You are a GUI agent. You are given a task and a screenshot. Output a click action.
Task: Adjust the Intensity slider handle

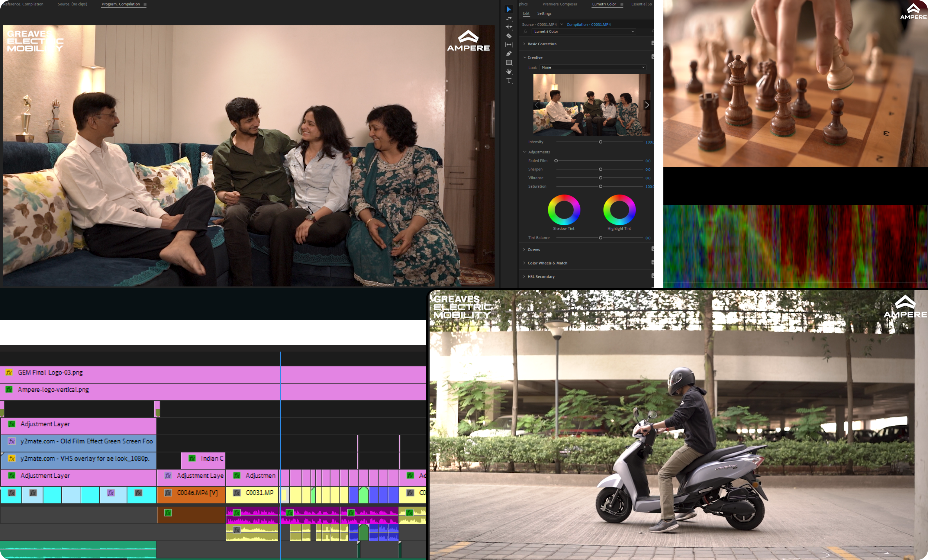(x=601, y=142)
